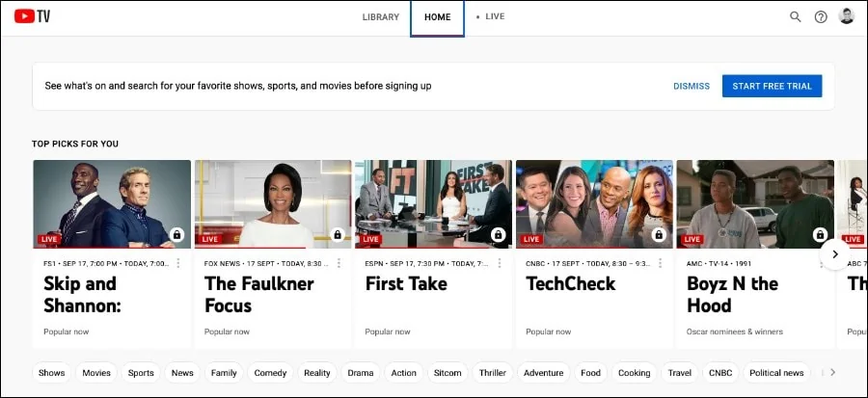Select the Drama genre chip
The width and height of the screenshot is (868, 398).
[361, 373]
